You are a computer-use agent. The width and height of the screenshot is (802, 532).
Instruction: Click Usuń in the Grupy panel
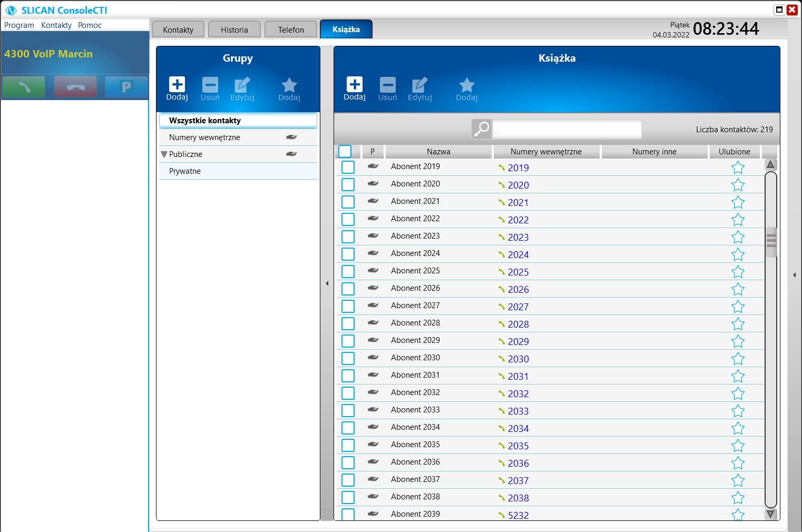click(x=210, y=88)
